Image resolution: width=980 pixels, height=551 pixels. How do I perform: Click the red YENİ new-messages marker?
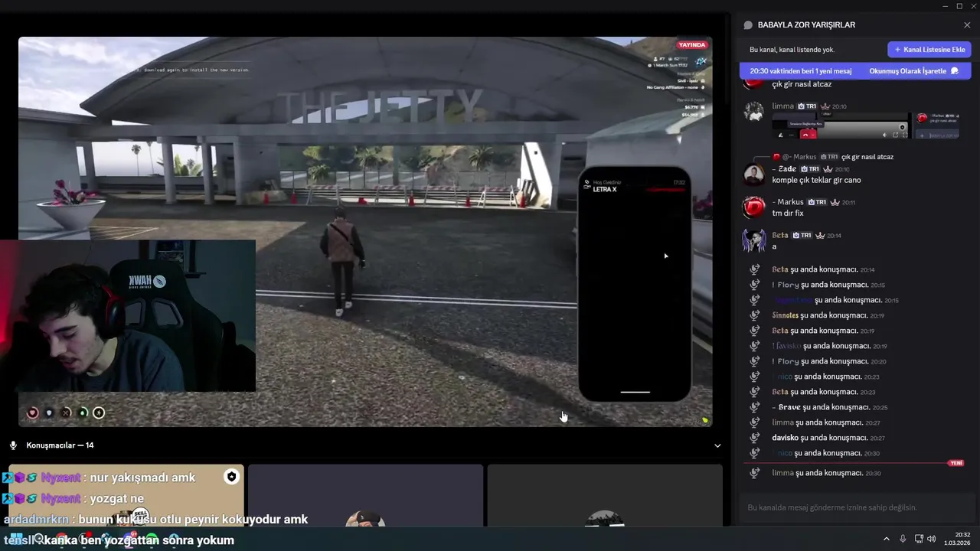[955, 463]
